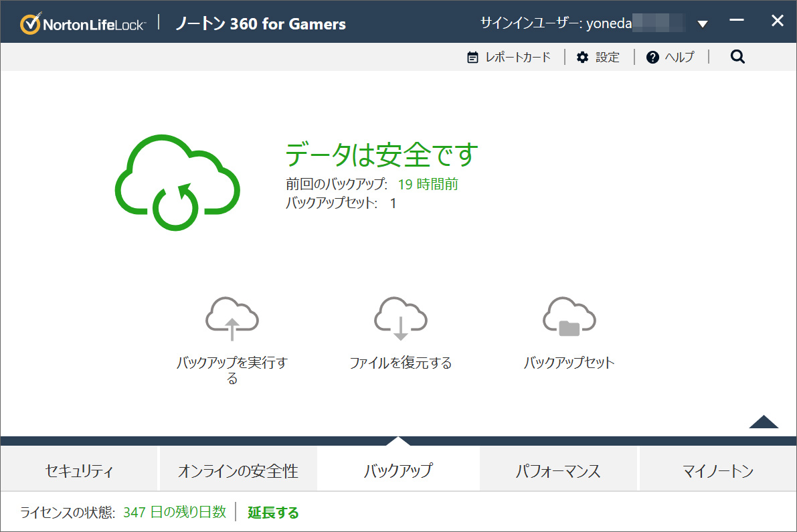
Task: Click the 前回のバックアップ label
Action: 337,184
